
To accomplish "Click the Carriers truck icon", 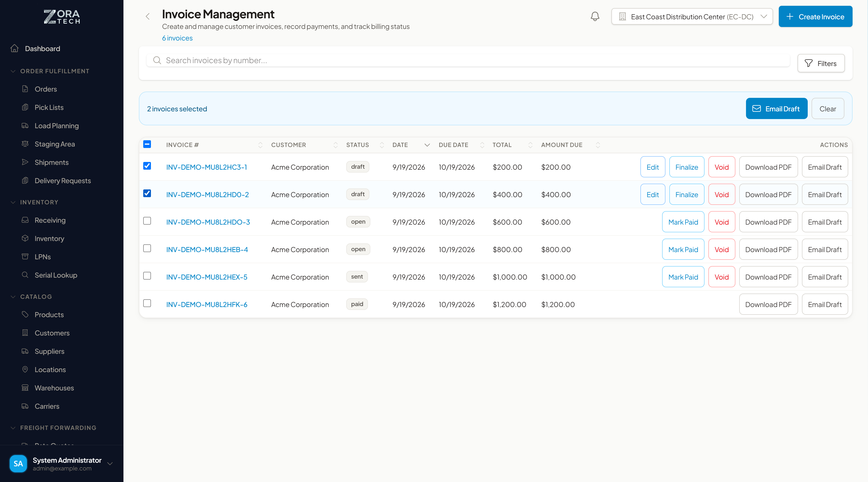I will pos(25,406).
